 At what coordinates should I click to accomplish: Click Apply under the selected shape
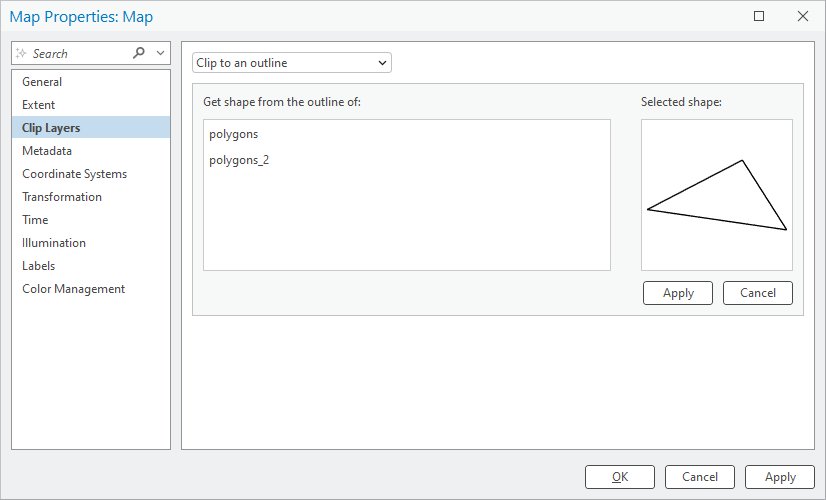coord(678,293)
